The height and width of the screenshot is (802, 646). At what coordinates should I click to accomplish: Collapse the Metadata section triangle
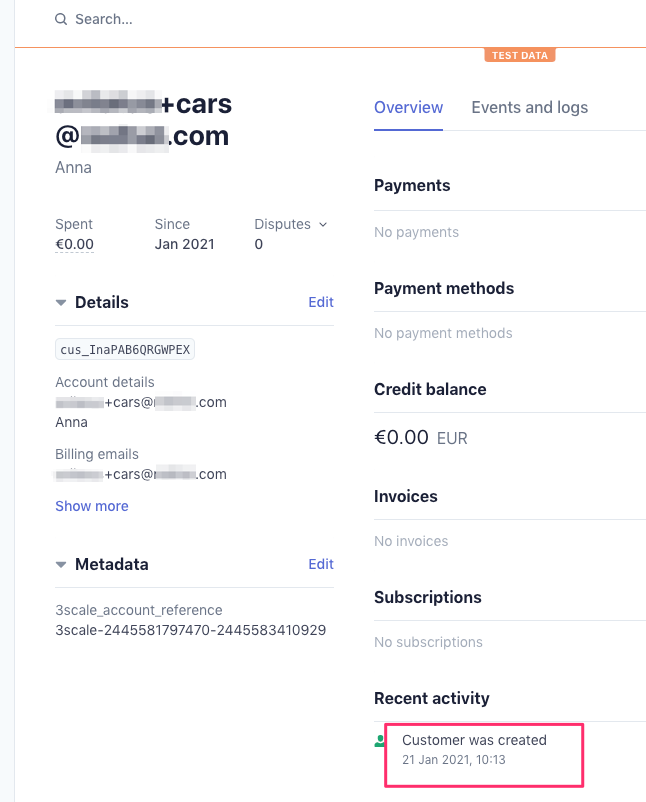[x=61, y=564]
